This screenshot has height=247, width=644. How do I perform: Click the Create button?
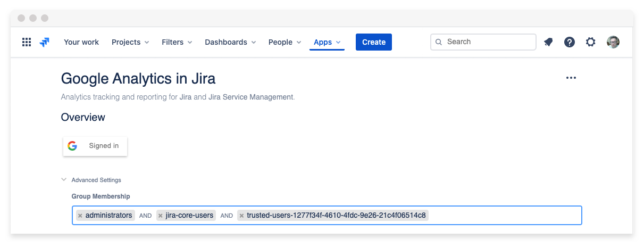tap(374, 42)
